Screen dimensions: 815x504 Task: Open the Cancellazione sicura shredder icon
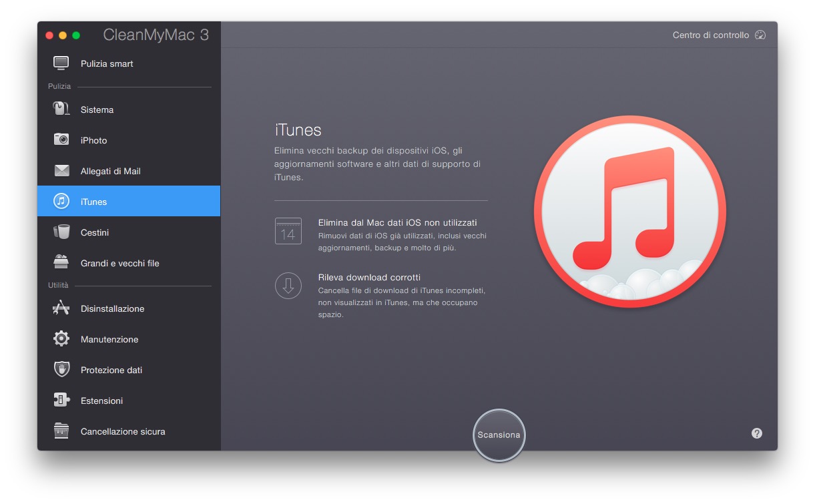pos(61,431)
